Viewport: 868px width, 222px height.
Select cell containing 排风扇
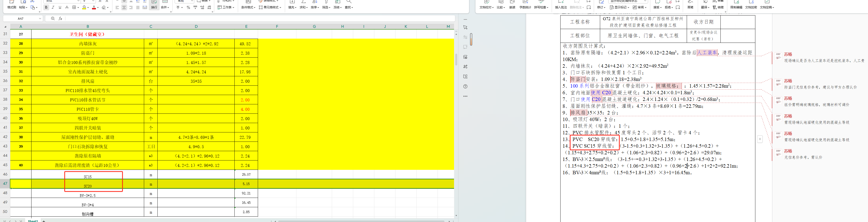tap(88, 81)
